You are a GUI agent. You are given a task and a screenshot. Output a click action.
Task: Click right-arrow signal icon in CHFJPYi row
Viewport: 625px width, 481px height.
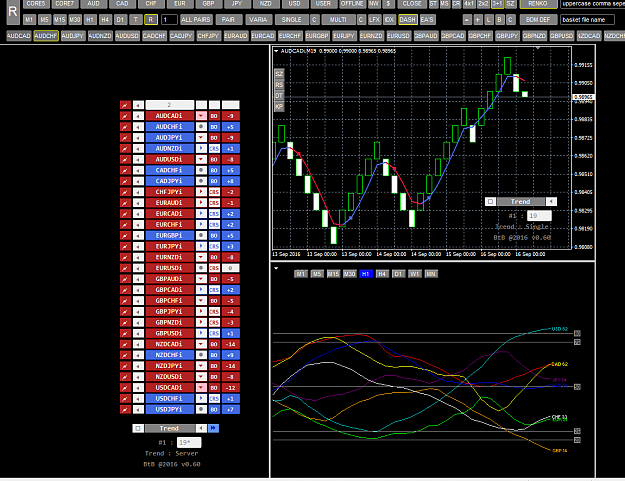[201, 192]
